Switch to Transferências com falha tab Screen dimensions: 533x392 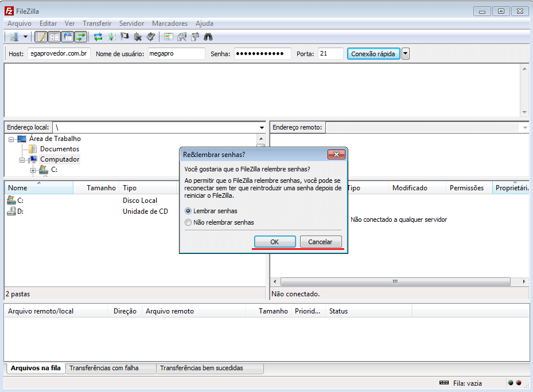(104, 369)
